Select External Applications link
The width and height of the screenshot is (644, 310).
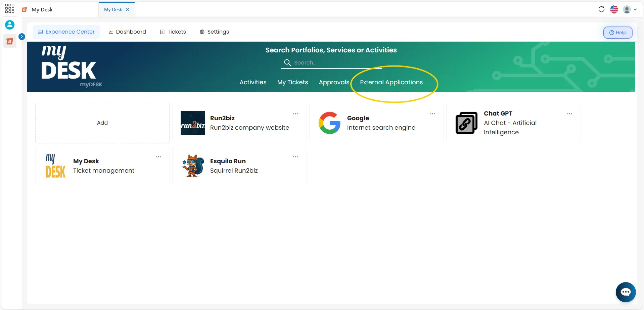[391, 82]
